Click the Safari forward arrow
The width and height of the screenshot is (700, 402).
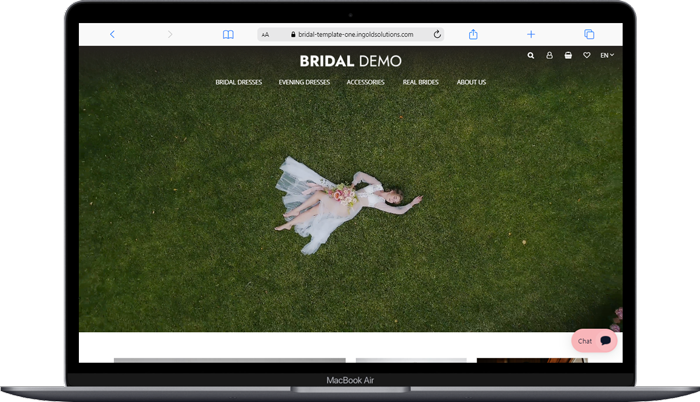170,34
